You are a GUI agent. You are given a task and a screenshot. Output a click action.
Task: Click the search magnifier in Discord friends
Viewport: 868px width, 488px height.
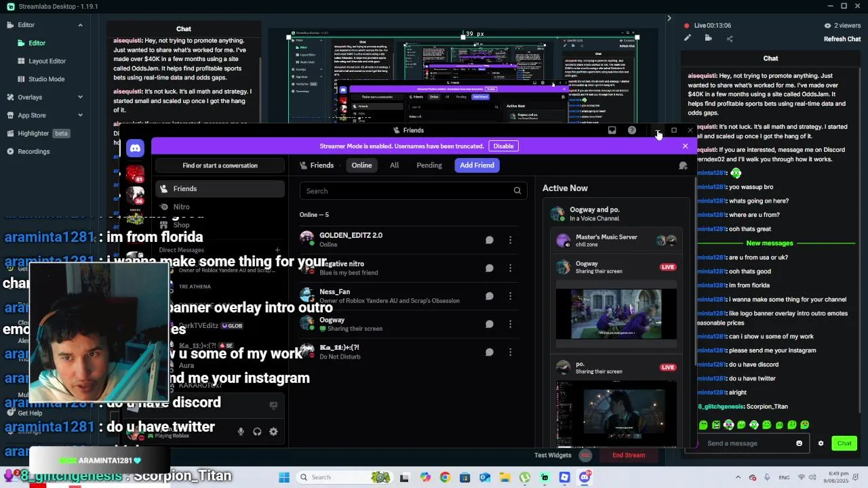click(x=517, y=191)
